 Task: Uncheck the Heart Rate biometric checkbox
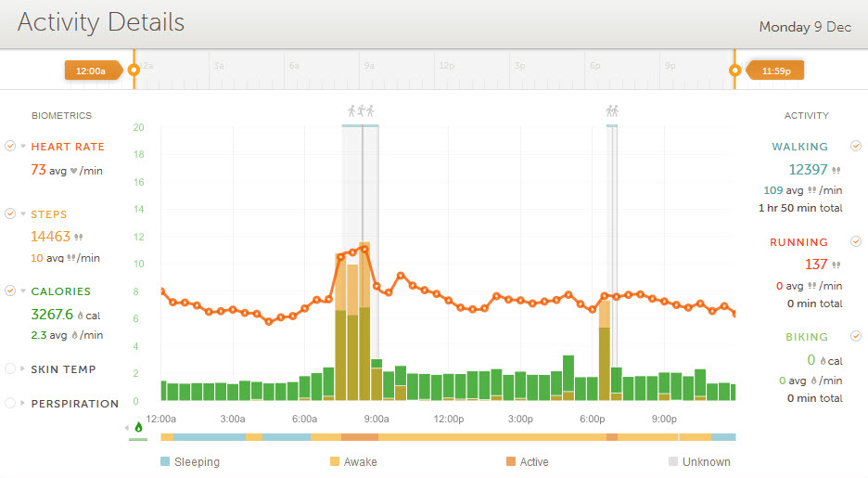click(x=10, y=146)
